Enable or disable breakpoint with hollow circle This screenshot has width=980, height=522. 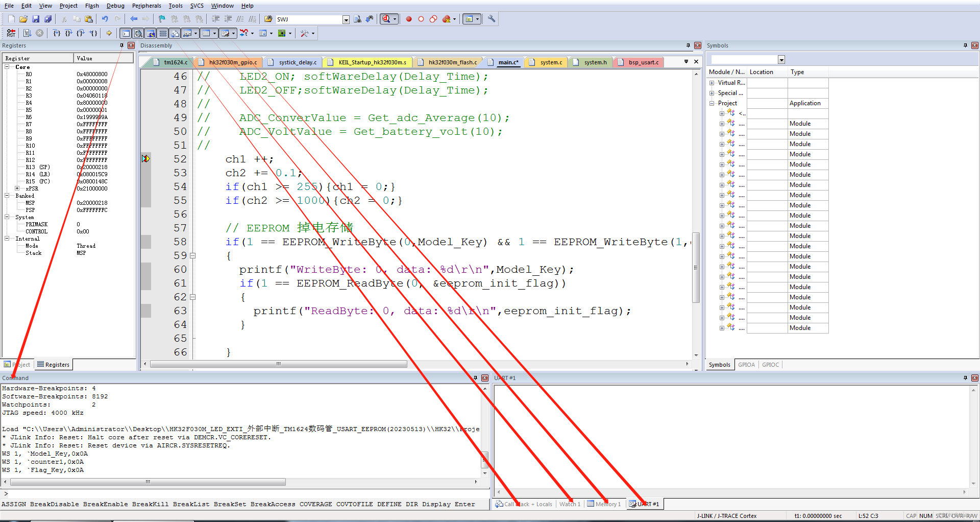[x=421, y=19]
